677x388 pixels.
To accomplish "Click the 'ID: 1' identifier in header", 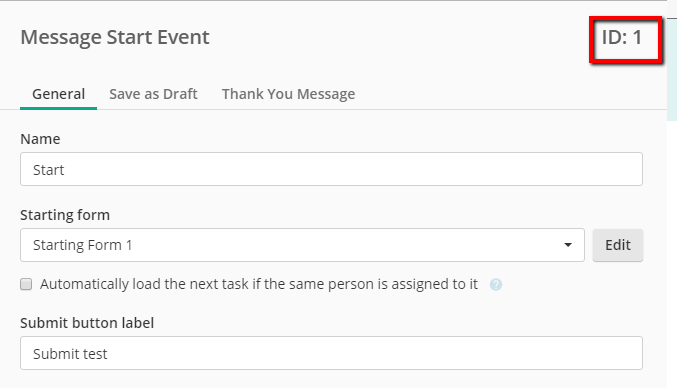I will point(622,38).
